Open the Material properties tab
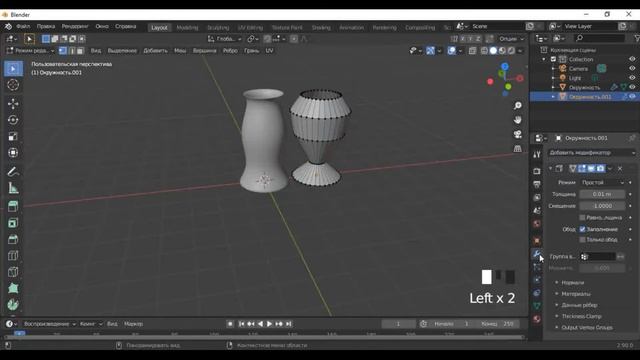 (x=537, y=319)
